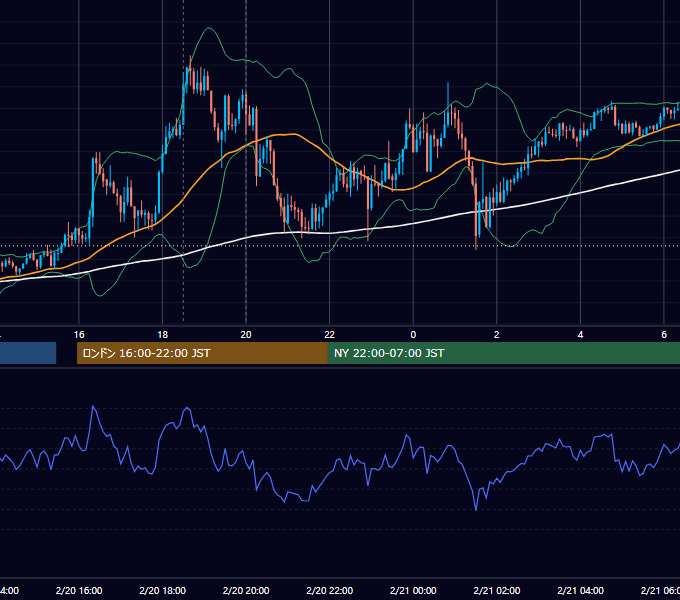Click the NY 22:00-07:00 JST session bar
The image size is (680, 600).
pyautogui.click(x=503, y=353)
